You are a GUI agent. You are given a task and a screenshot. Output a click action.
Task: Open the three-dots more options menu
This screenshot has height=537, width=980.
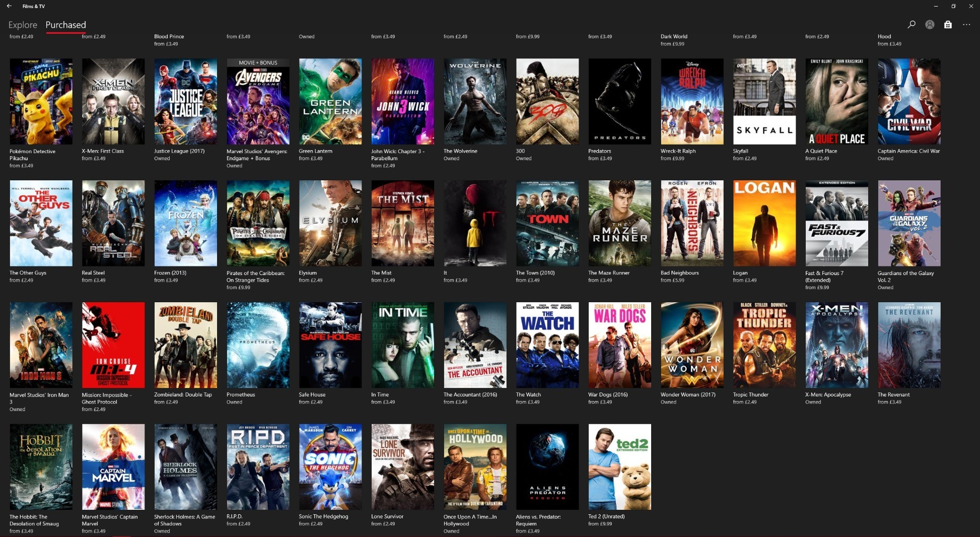(x=966, y=24)
